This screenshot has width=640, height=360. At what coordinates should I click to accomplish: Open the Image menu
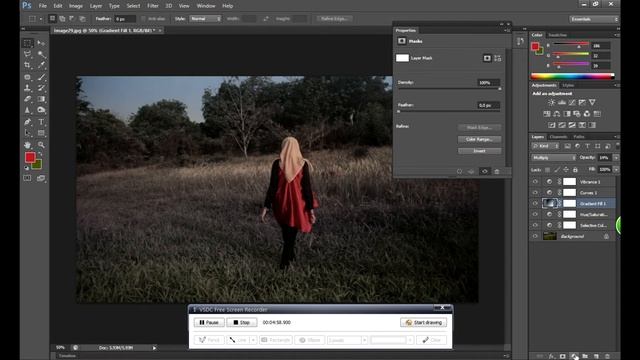click(76, 6)
